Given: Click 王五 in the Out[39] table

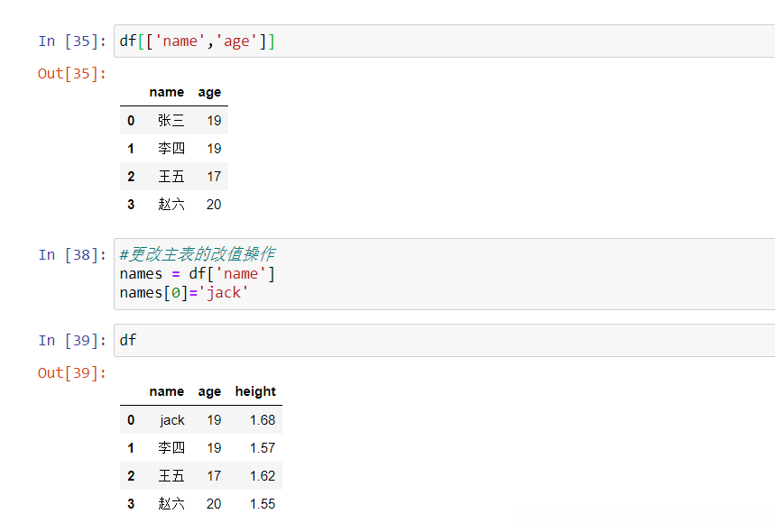Looking at the screenshot, I should click(x=171, y=476).
